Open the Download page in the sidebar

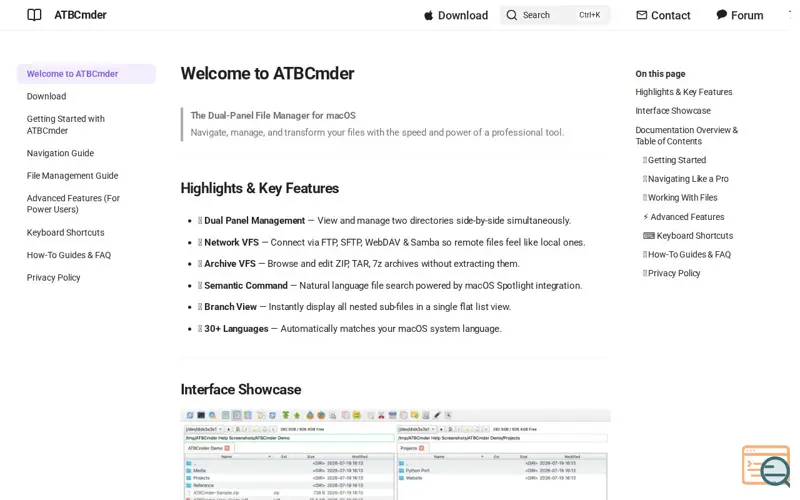pyautogui.click(x=46, y=96)
